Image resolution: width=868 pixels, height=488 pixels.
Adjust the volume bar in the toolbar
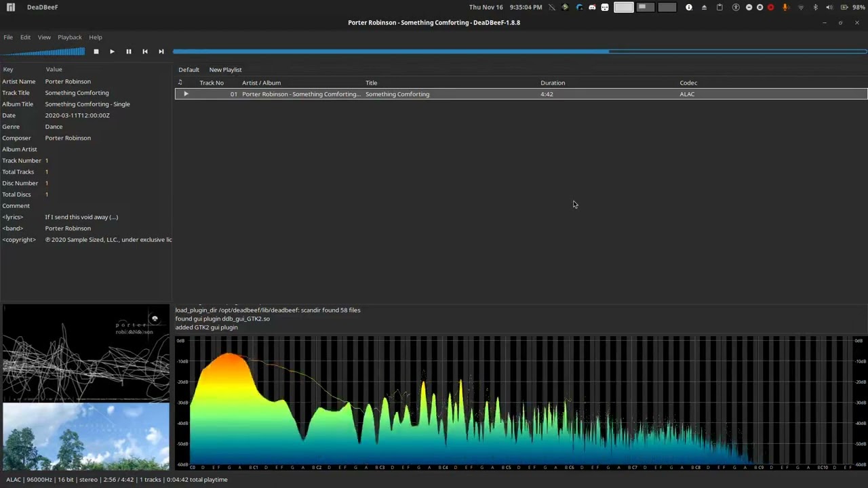tap(43, 52)
